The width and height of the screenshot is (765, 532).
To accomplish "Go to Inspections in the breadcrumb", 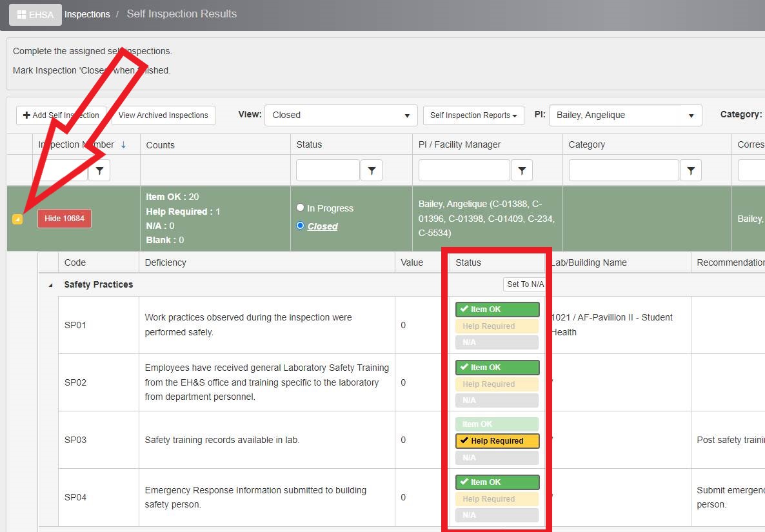I will point(87,14).
